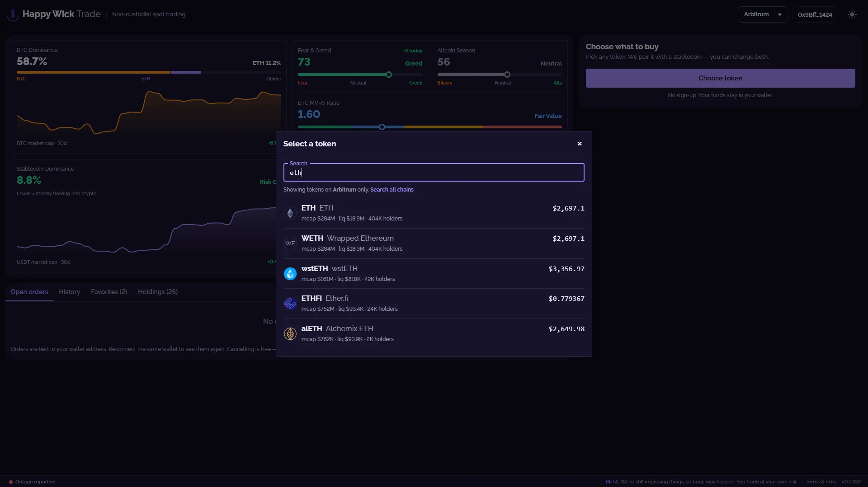Select the Wrapped Ethereum token row
868x487 pixels.
(434, 243)
